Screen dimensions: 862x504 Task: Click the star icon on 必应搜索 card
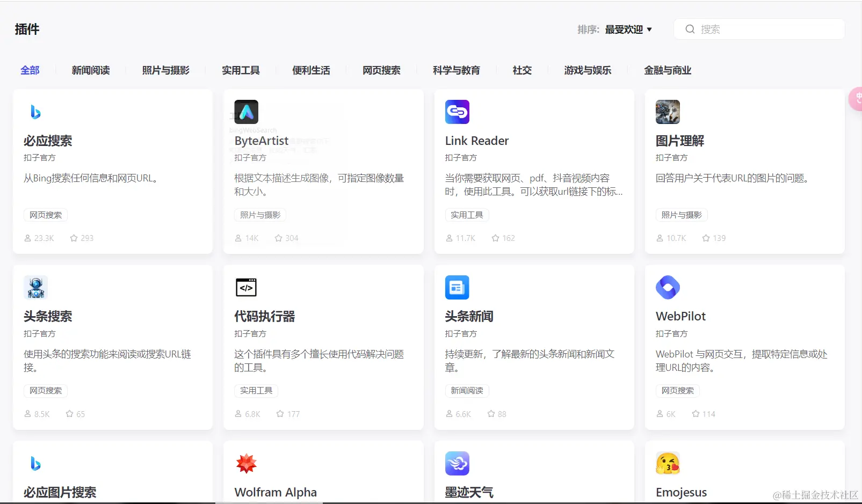pyautogui.click(x=74, y=238)
